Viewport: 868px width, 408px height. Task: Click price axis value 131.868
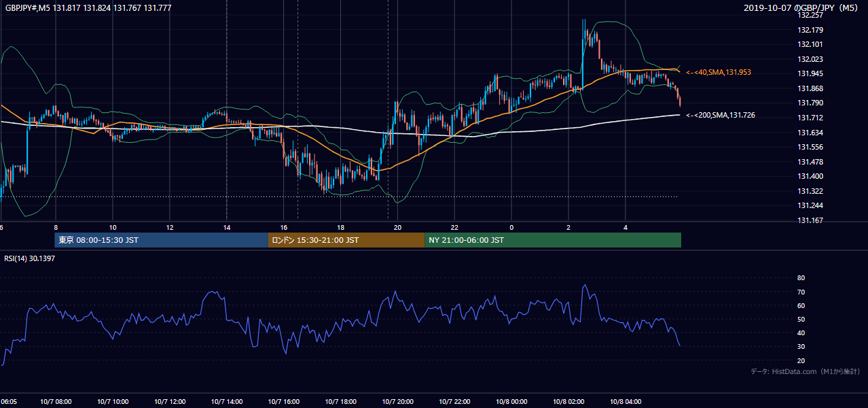tap(810, 88)
